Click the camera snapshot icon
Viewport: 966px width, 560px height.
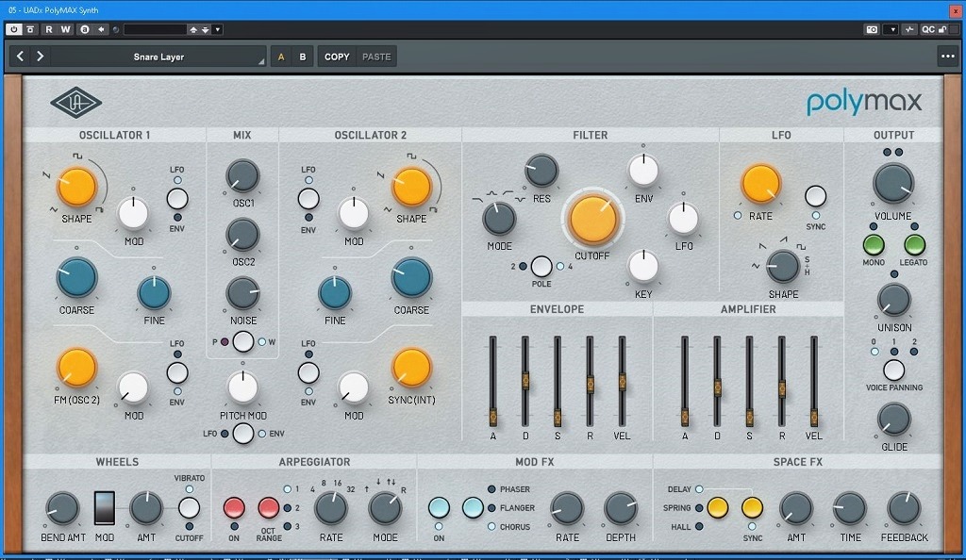872,29
